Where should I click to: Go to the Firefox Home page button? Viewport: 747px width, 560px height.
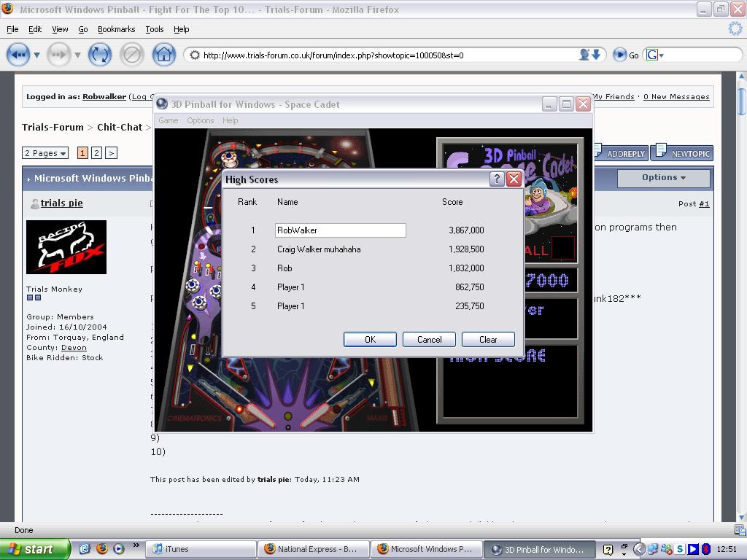click(164, 55)
